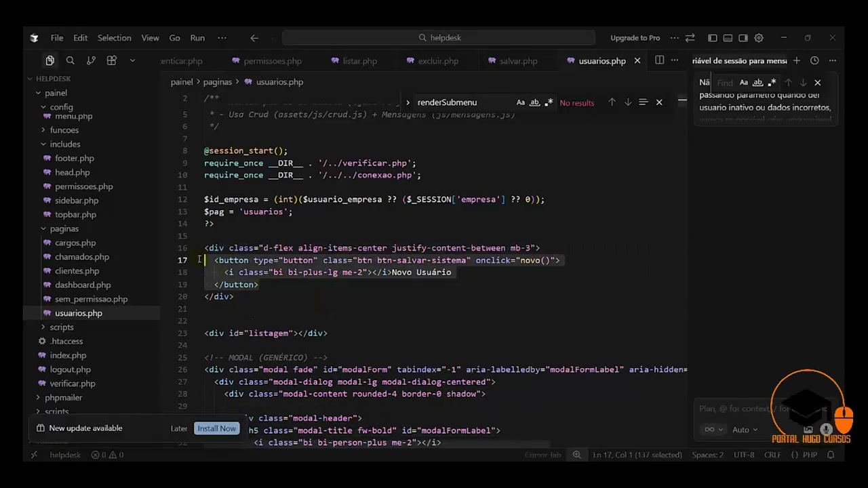This screenshot has height=488, width=868.
Task: Click the helpdesk command center search box
Action: (x=439, y=38)
